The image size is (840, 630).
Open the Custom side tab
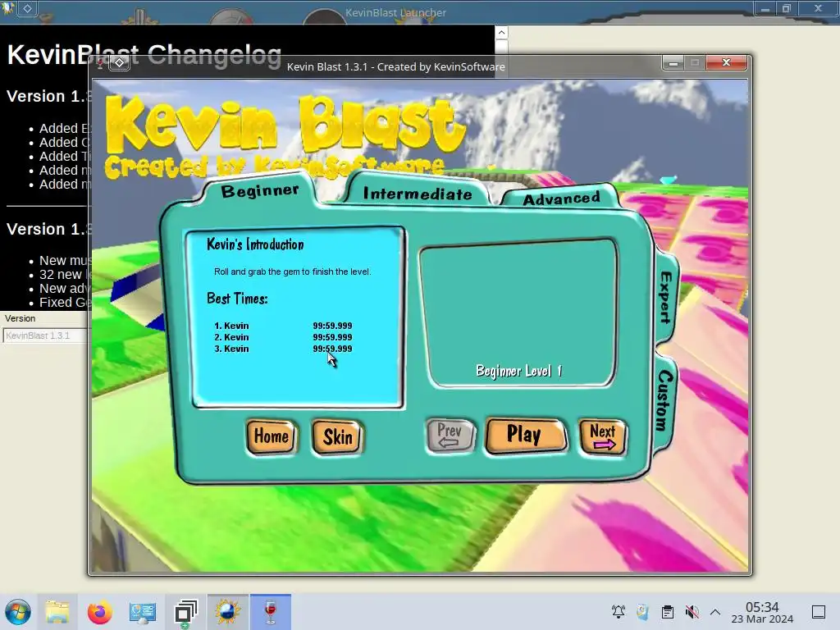click(664, 400)
